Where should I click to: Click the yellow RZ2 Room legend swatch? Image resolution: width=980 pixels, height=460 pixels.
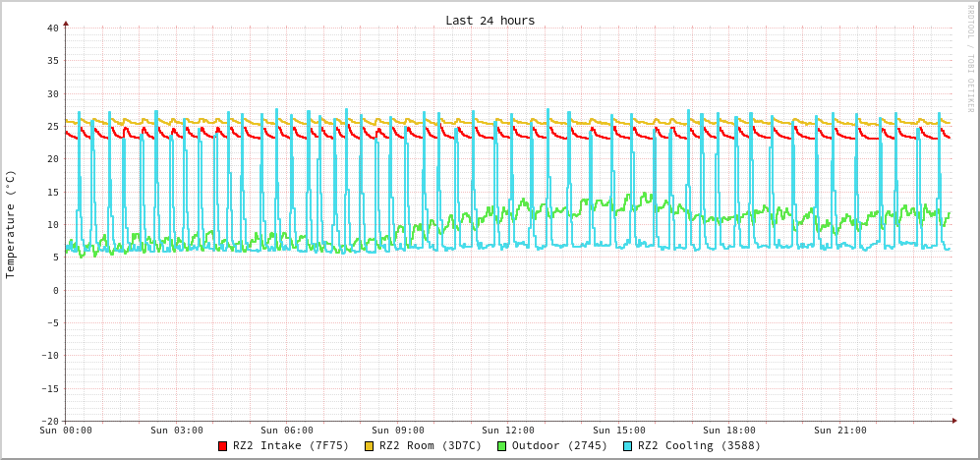(369, 446)
